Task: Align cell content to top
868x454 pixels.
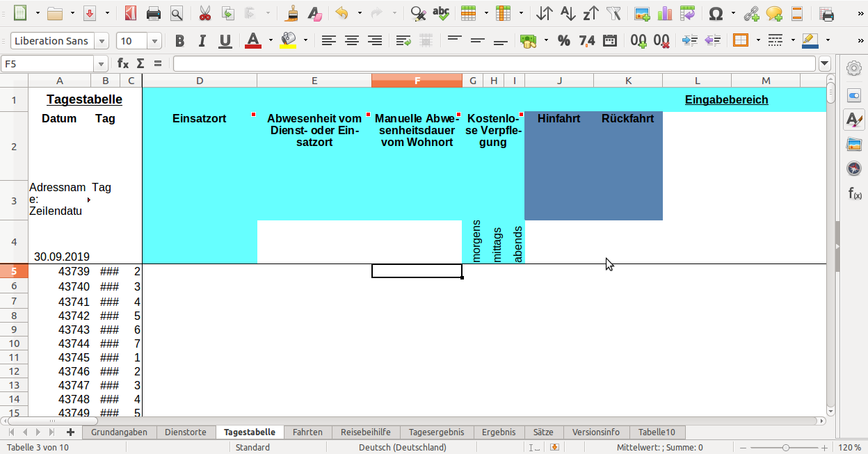Action: coord(454,41)
